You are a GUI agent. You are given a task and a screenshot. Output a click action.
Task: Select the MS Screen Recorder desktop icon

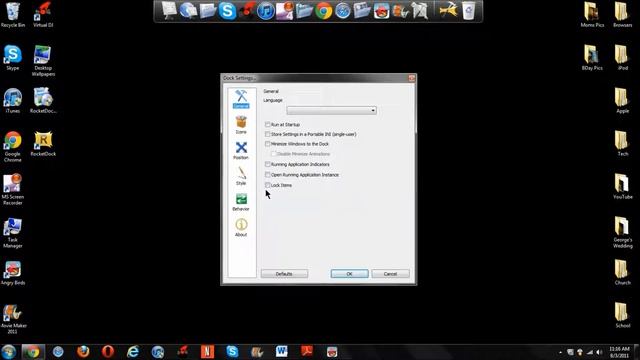(x=13, y=189)
